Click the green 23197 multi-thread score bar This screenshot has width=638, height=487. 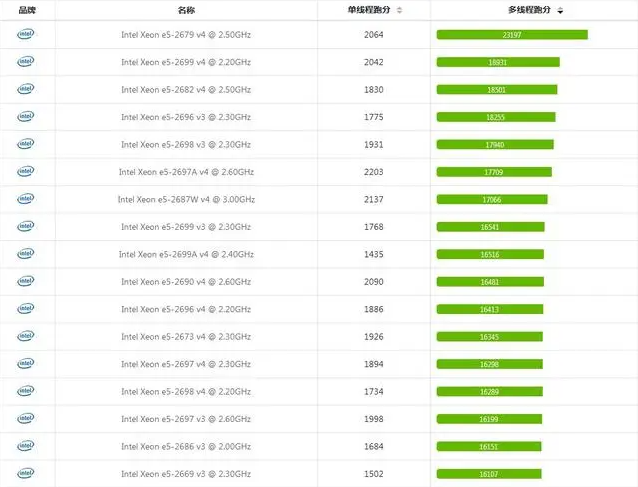coord(512,34)
